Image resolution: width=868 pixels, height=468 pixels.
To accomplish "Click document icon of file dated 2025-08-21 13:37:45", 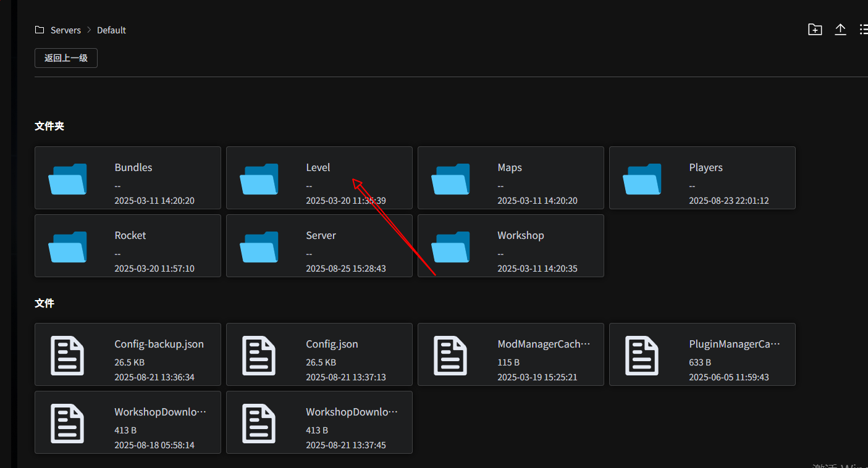I will (259, 423).
